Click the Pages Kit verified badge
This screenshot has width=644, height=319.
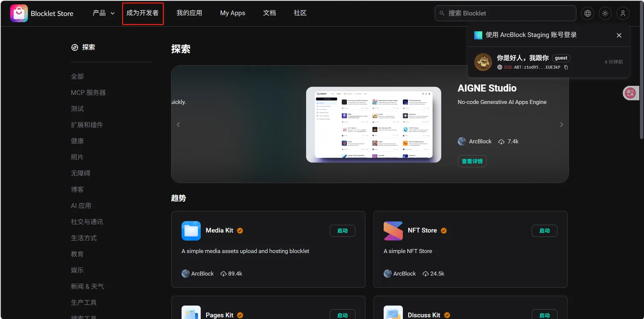[x=240, y=315]
